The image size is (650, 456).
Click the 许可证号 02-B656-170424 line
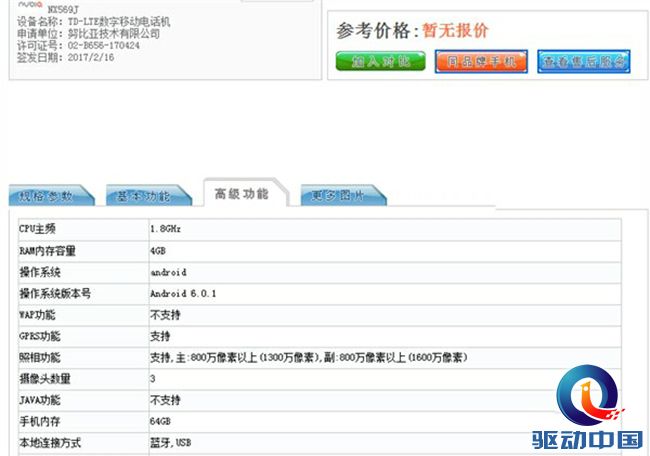tap(78, 46)
